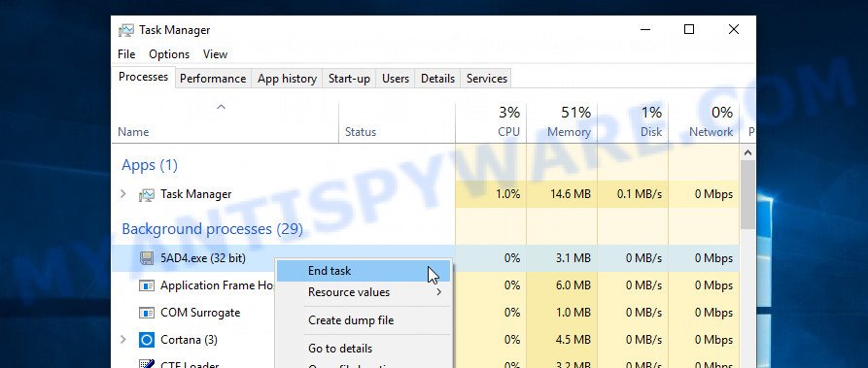
Task: Switch to the Services tab
Action: 487,79
